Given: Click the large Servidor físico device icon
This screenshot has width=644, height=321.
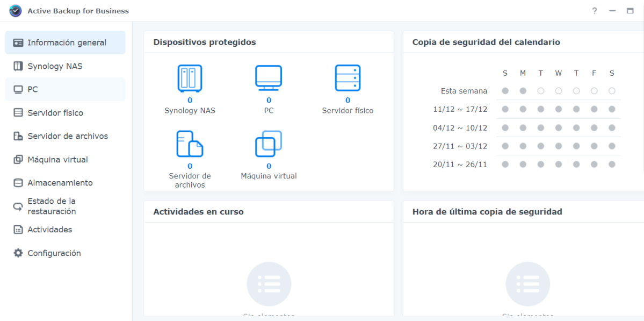Looking at the screenshot, I should coord(348,78).
